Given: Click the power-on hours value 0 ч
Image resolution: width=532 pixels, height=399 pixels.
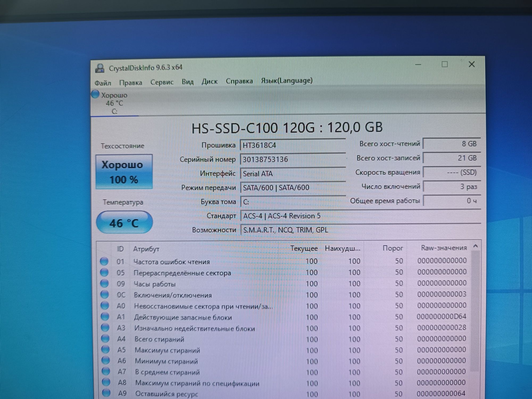Looking at the screenshot, I should 452,201.
